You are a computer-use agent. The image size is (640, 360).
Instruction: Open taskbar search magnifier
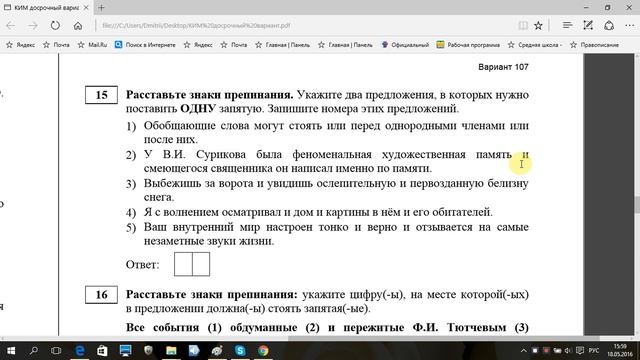34,351
